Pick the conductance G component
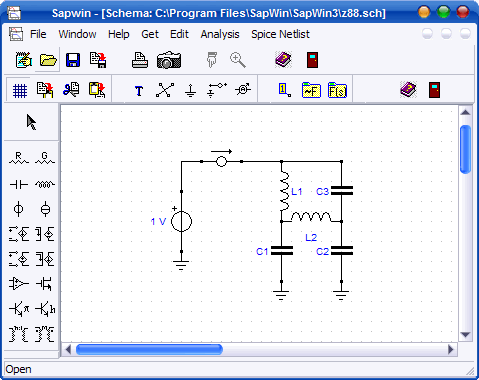The height and width of the screenshot is (380, 479). [x=45, y=159]
